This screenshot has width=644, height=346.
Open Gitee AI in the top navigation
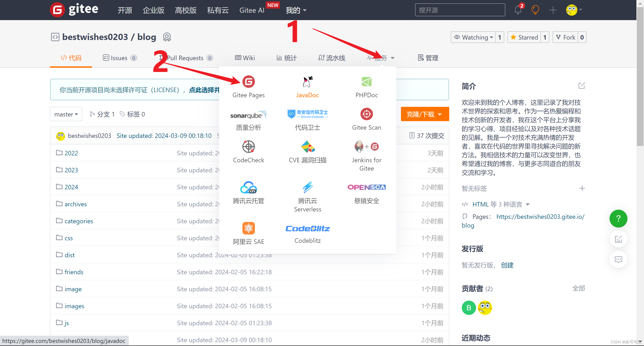[252, 10]
